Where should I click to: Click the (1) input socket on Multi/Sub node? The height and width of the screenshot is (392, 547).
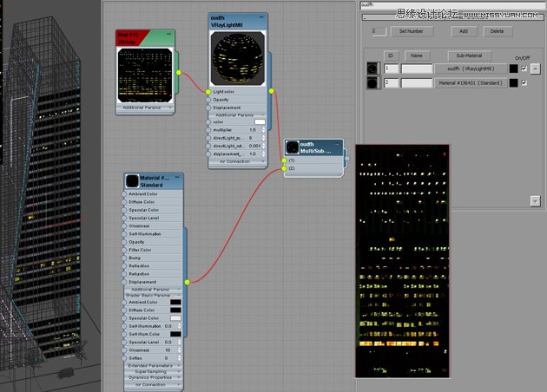point(284,160)
